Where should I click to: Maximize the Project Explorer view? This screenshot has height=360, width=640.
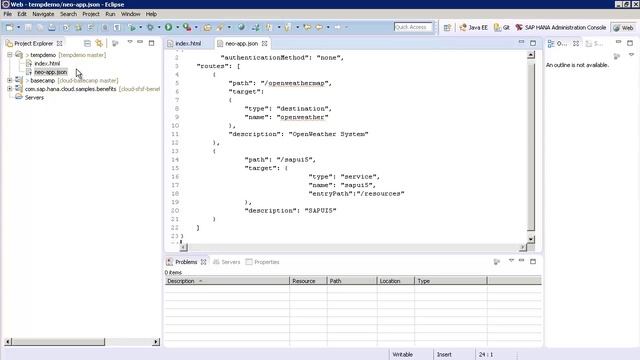151,42
